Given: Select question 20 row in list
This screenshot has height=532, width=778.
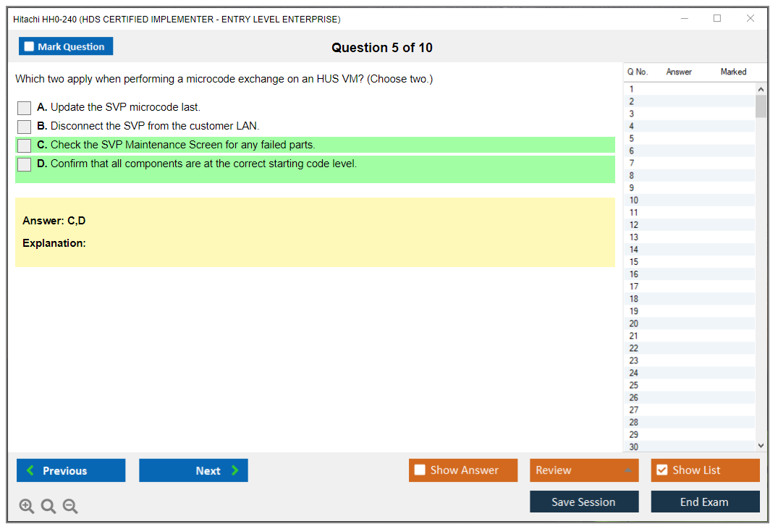Looking at the screenshot, I should coord(634,324).
